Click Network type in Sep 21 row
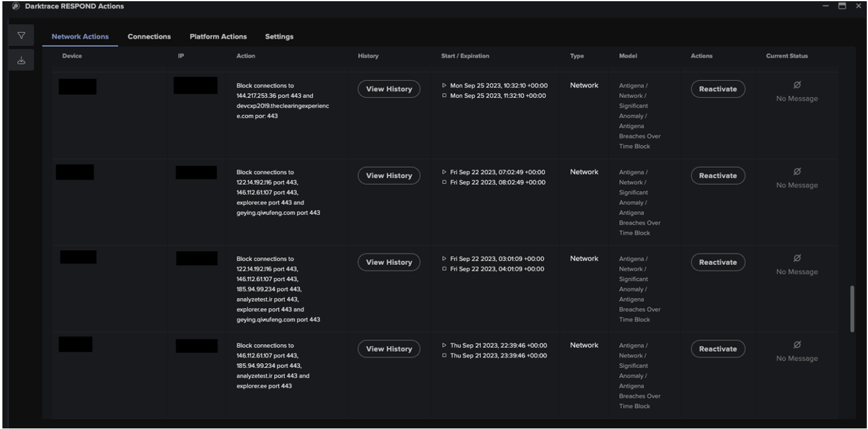 (584, 345)
